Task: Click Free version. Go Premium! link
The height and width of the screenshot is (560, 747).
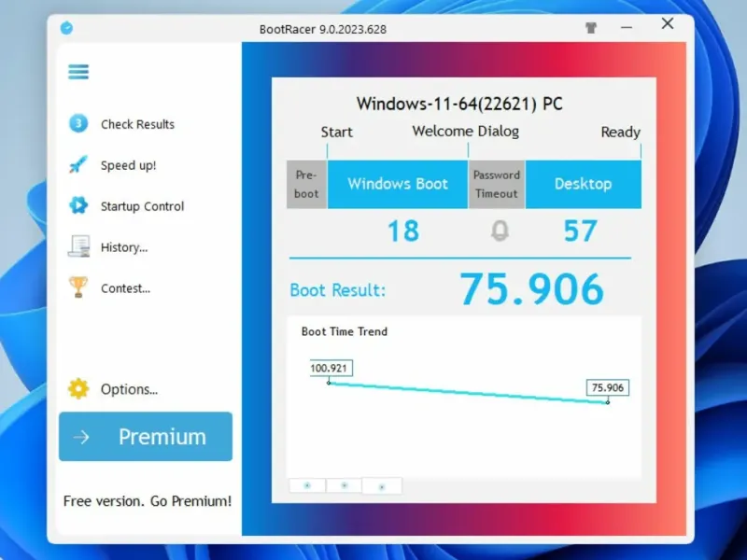Action: coord(148,501)
